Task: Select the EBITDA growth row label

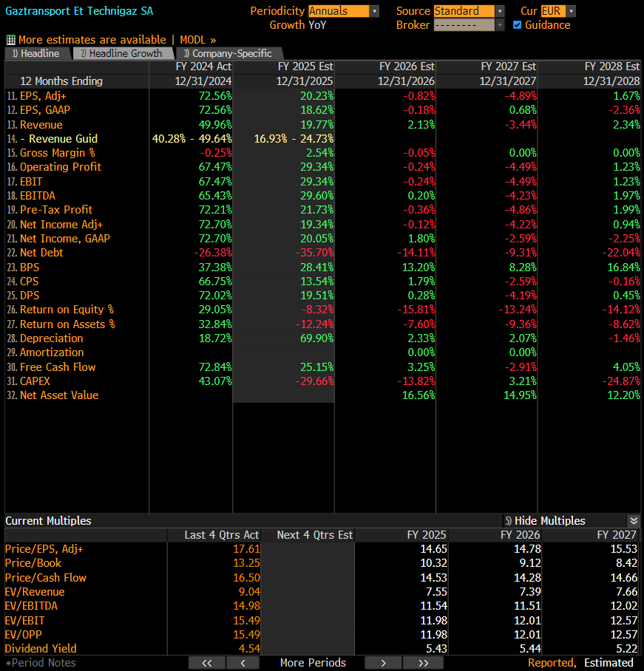Action: point(37,196)
